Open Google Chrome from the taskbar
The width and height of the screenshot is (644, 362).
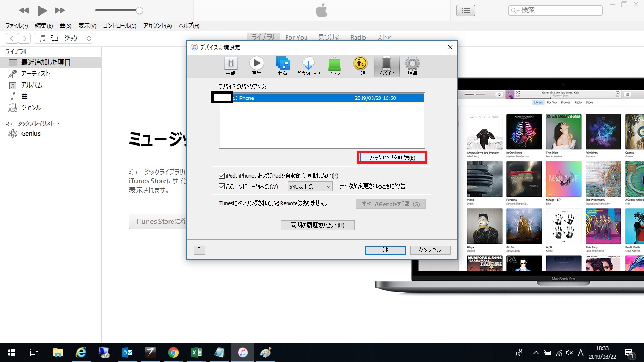point(173,353)
